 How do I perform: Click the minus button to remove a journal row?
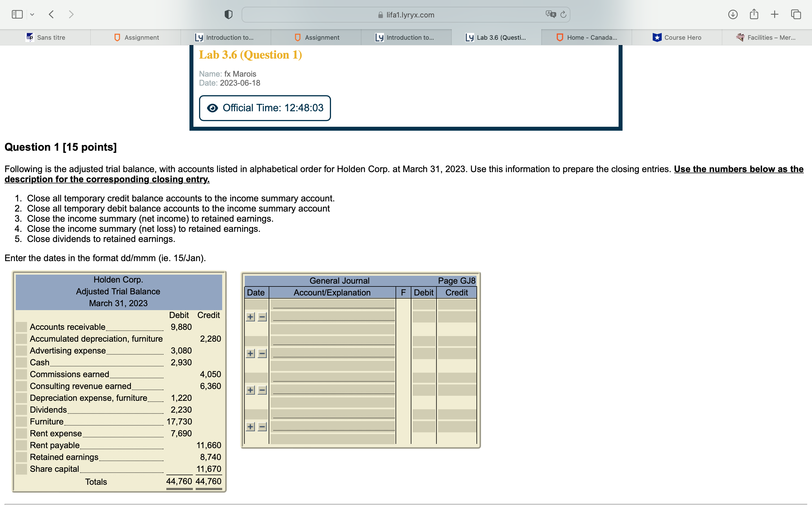[262, 316]
